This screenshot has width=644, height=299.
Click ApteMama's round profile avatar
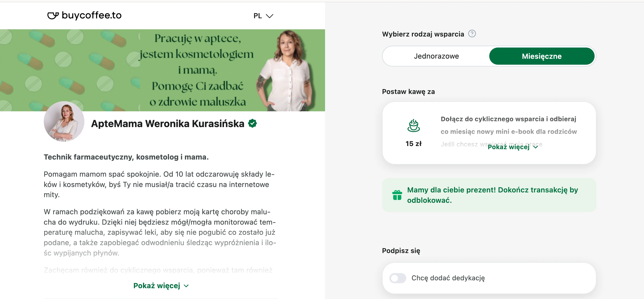tap(64, 121)
